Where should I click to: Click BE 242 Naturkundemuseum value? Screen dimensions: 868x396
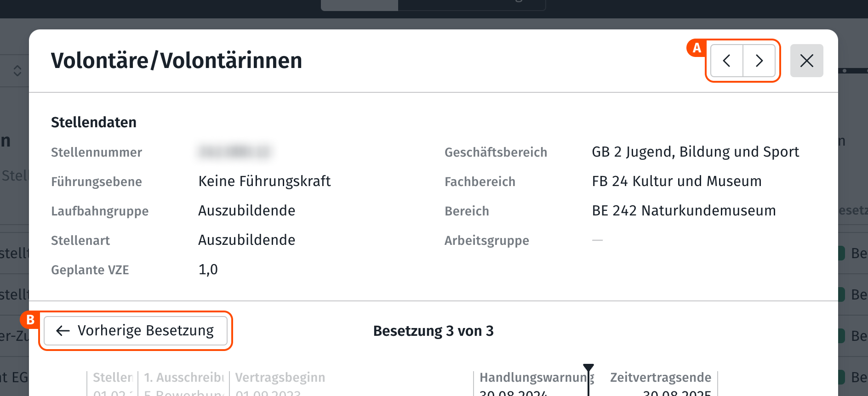[684, 211]
